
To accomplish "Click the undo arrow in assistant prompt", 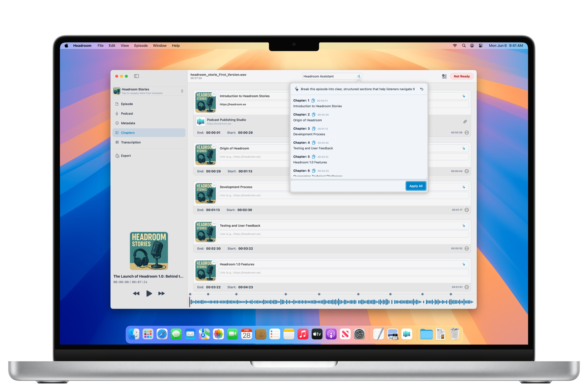I will [422, 89].
